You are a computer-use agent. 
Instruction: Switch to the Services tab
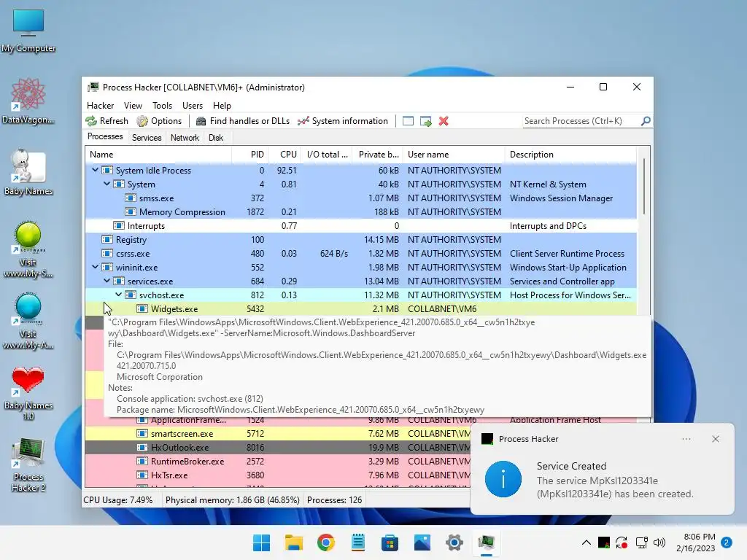pyautogui.click(x=147, y=138)
